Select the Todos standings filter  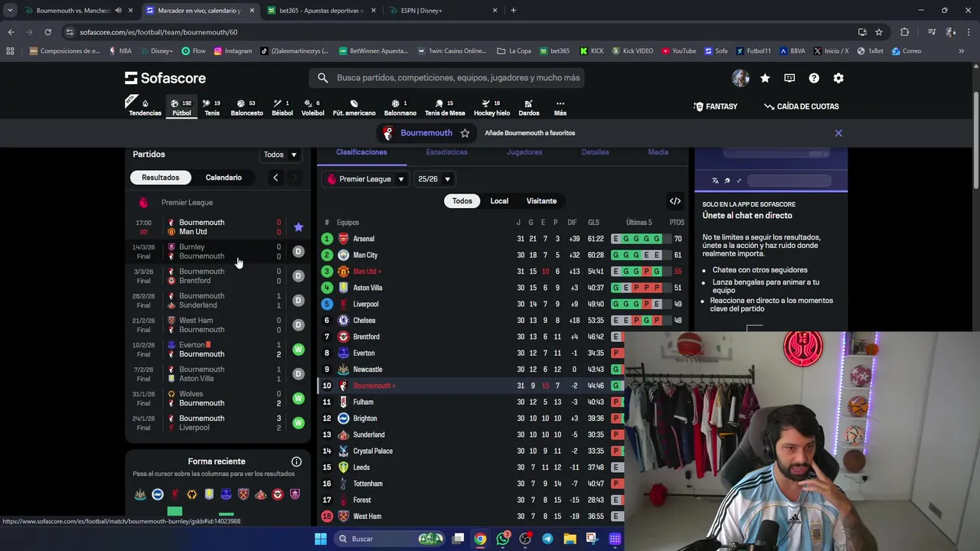pyautogui.click(x=462, y=201)
